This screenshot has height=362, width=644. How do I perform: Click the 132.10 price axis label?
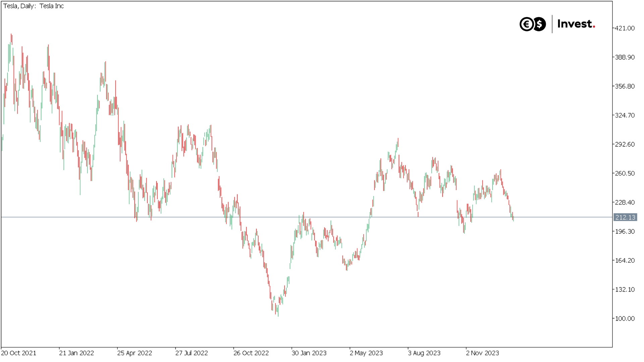625,290
